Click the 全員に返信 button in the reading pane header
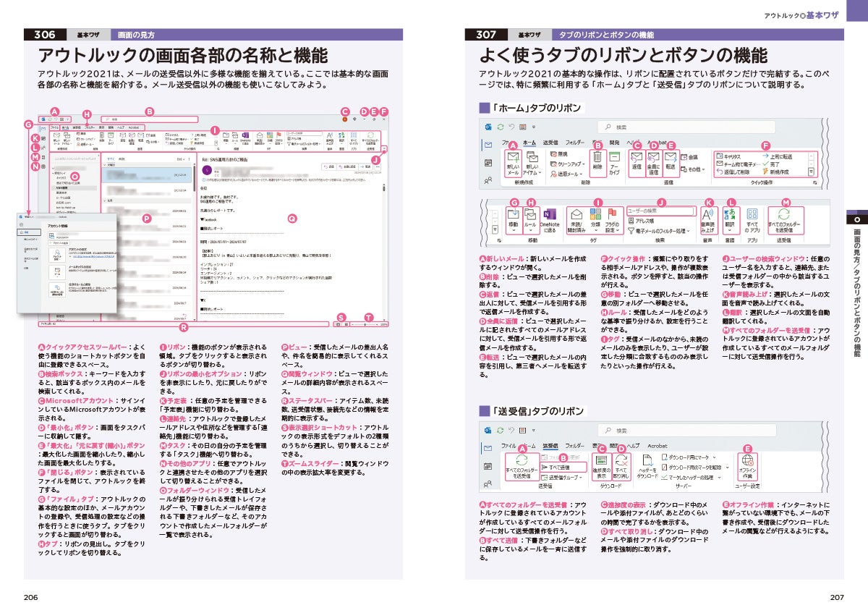Screen dimensions: 868x613 tap(347, 166)
